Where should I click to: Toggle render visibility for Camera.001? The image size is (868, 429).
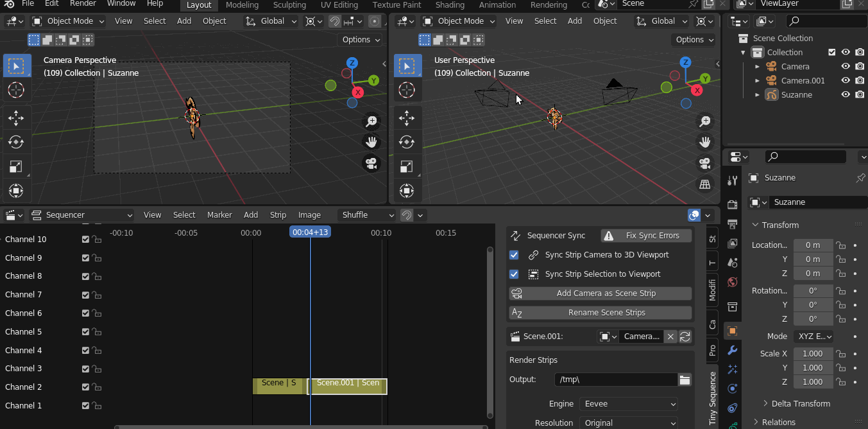[x=860, y=80]
